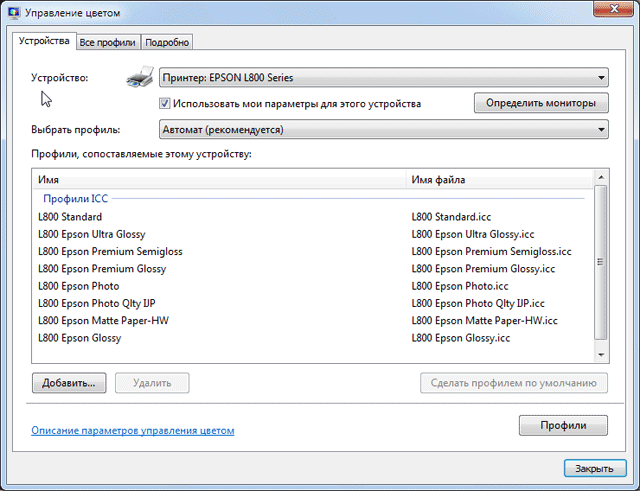640x491 pixels.
Task: Click the Имя column header
Action: click(220, 180)
